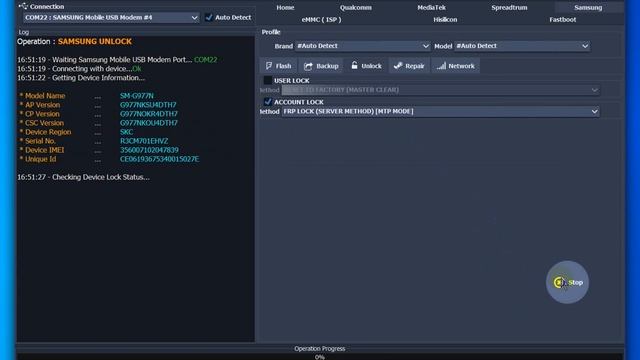Select the Network section label
Viewport: 640px width, 360px height.
(x=461, y=66)
